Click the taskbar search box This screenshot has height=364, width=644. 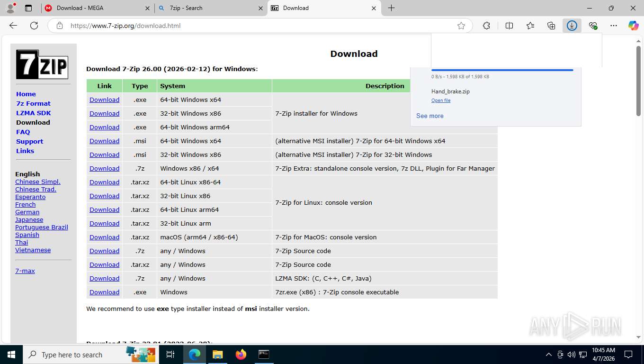[x=90, y=355]
